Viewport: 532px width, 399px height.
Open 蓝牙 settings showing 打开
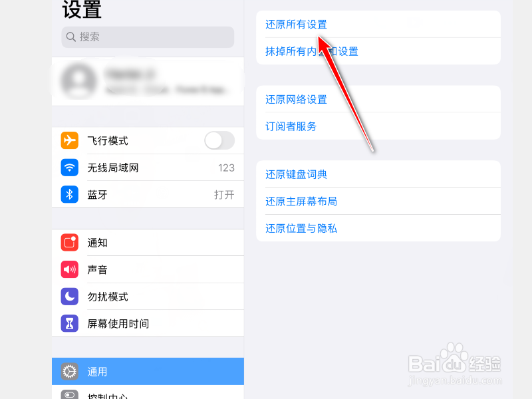pos(148,194)
